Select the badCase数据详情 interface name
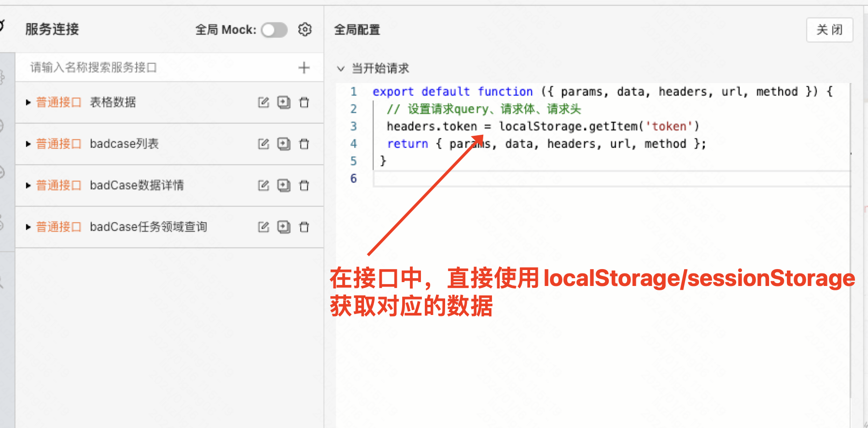868x428 pixels. [137, 185]
